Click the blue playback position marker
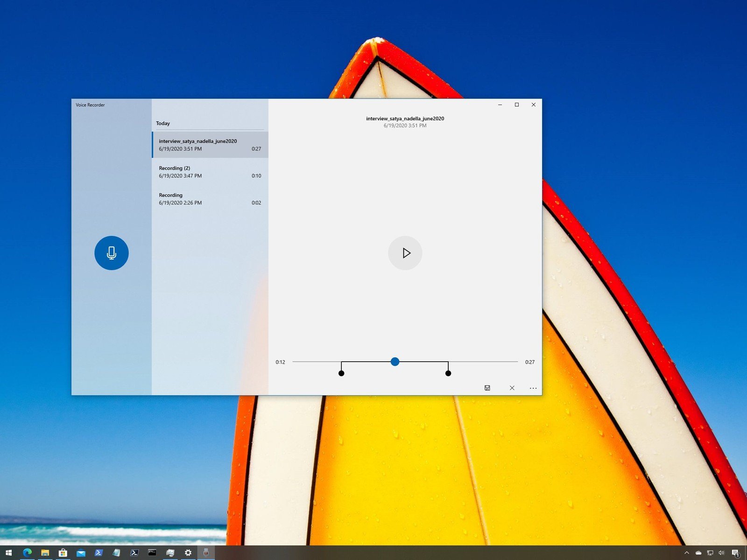747x560 pixels. click(x=395, y=362)
